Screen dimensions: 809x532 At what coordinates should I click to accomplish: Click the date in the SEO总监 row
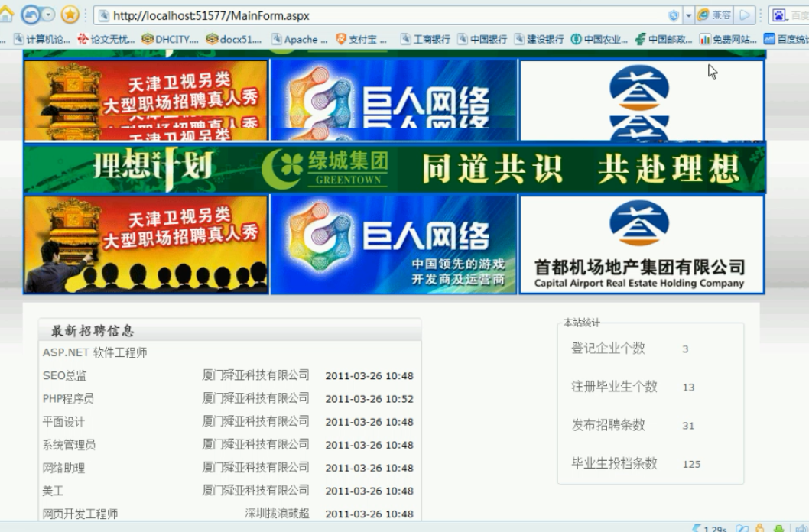pyautogui.click(x=369, y=376)
